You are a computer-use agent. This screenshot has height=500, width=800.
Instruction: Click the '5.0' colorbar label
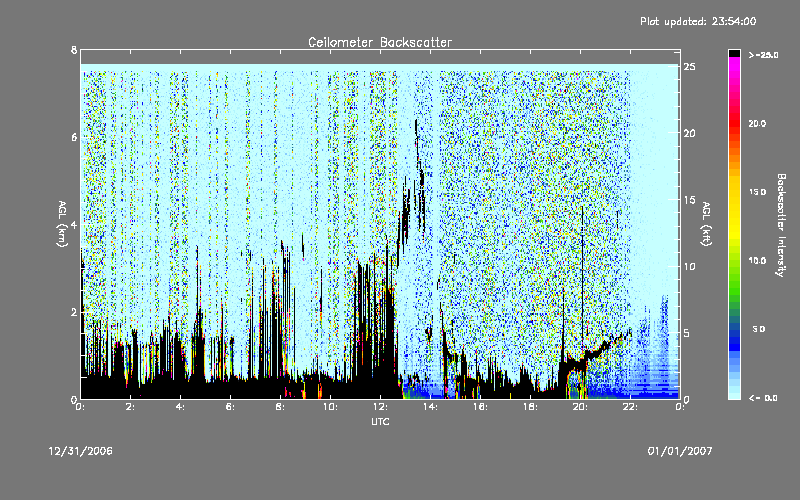pos(759,329)
